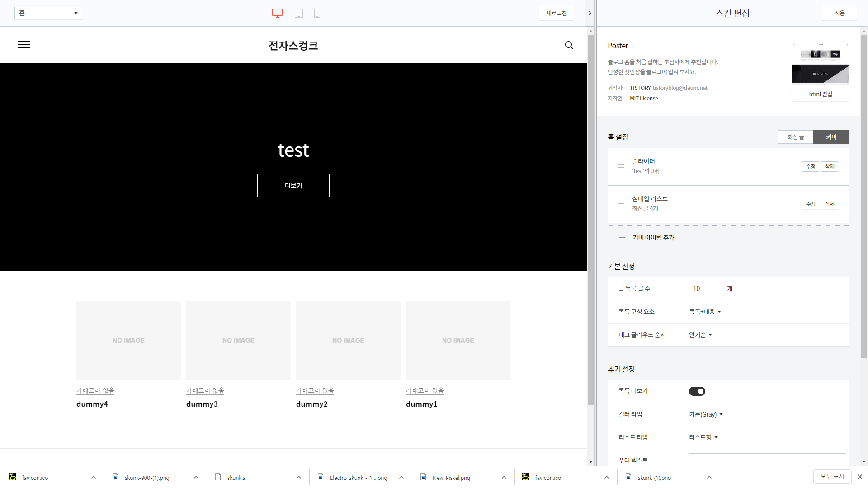Click the html 편집 button
This screenshot has height=488, width=868.
point(820,94)
